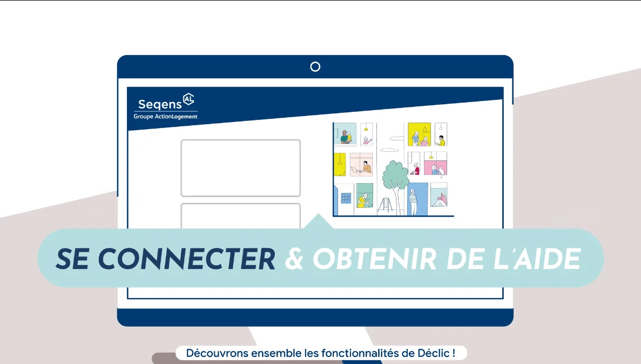Click the person standing in the blue doorway
Screen dimensions: 641x364
click(413, 201)
